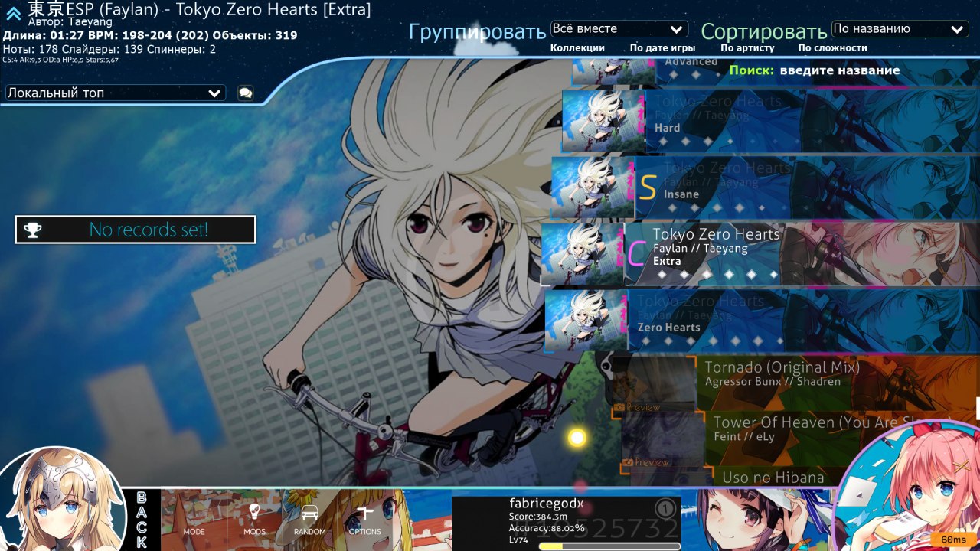Switch to the По артисту tab

click(x=748, y=47)
